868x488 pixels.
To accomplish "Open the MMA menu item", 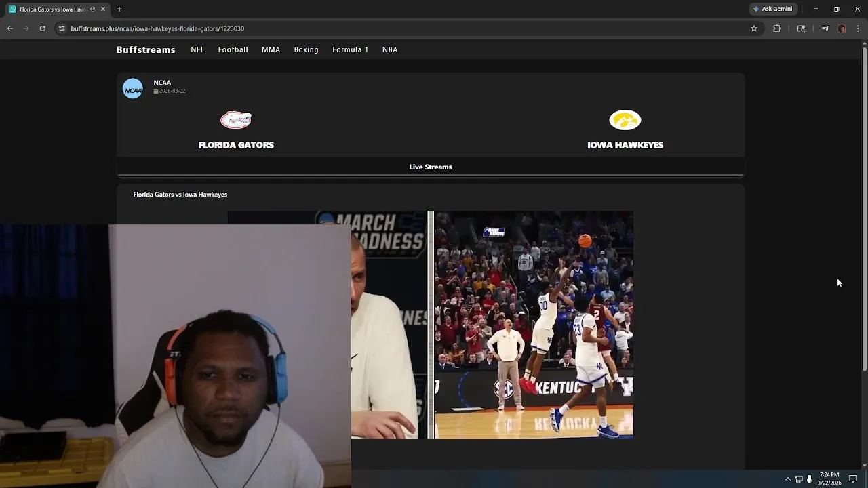I will 271,49.
